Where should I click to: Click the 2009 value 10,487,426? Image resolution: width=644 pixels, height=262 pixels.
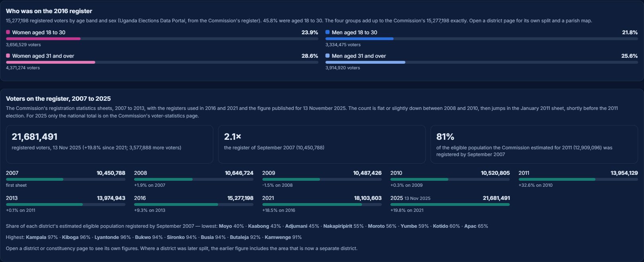pos(367,173)
